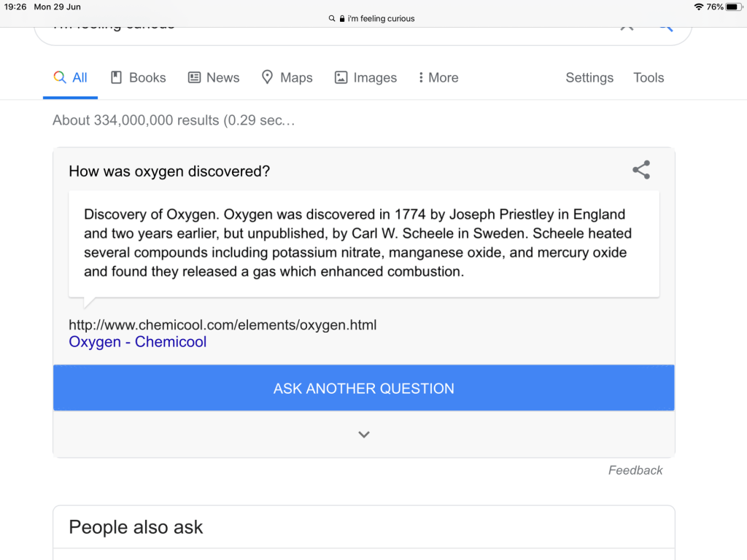Image resolution: width=747 pixels, height=560 pixels.
Task: Open the Settings dropdown
Action: [589, 77]
